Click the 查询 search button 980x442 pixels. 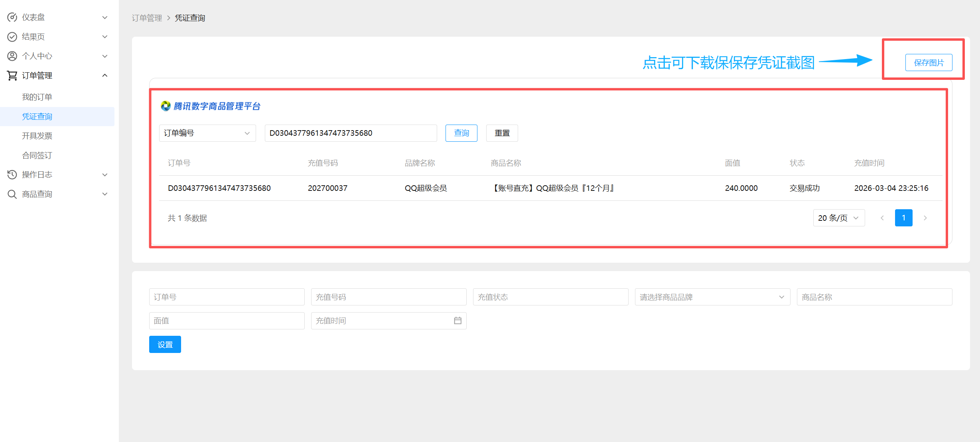coord(461,133)
